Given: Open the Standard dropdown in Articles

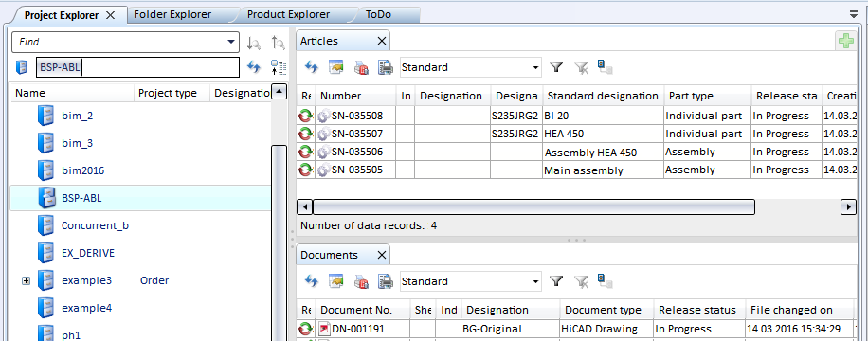Looking at the screenshot, I should pyautogui.click(x=535, y=67).
